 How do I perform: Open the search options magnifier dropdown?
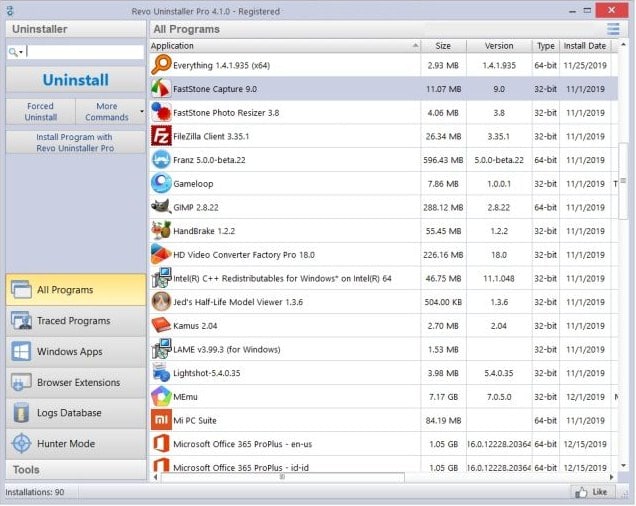15,52
